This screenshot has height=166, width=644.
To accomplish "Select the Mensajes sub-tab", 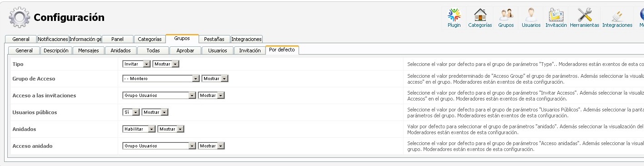I will tap(89, 50).
